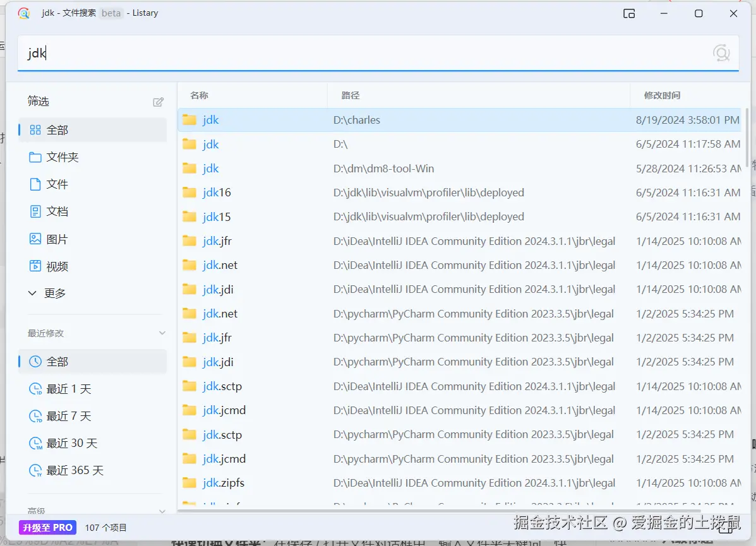Select the 文档 filter label
This screenshot has height=546, width=756.
(57, 211)
